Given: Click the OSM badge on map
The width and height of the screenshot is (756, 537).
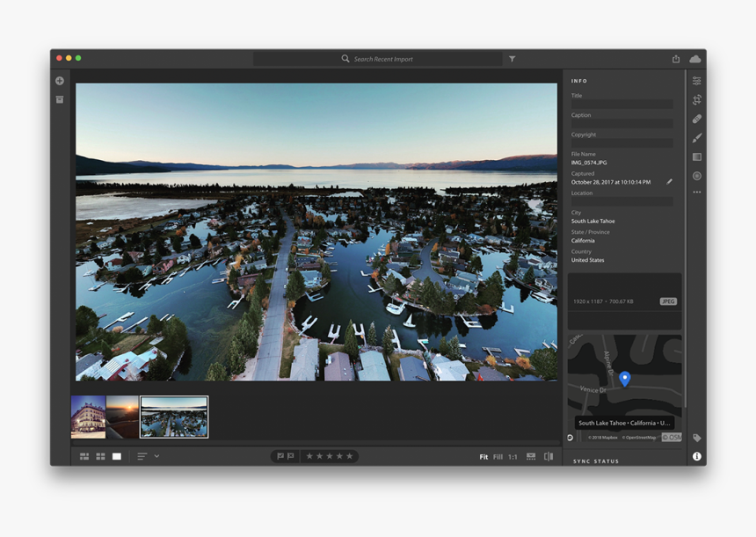Looking at the screenshot, I should (x=671, y=437).
